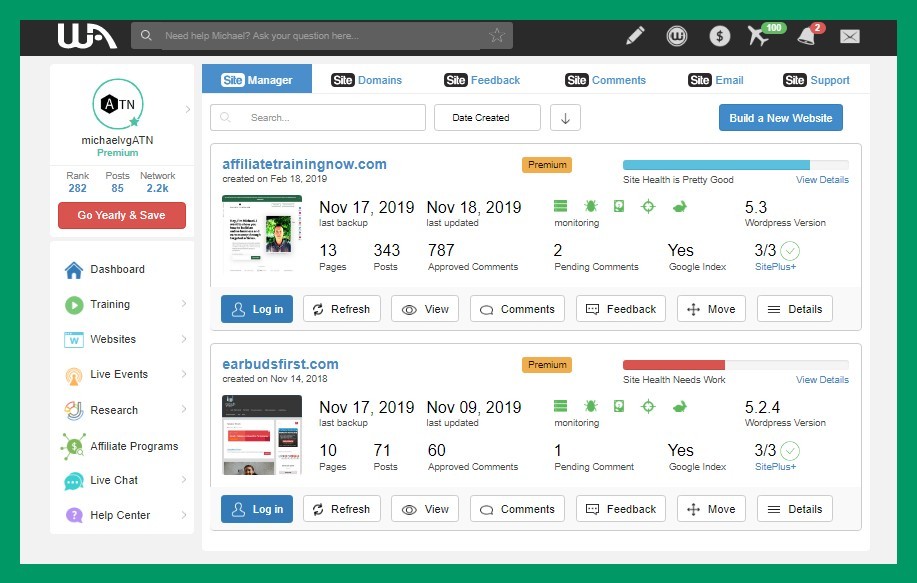Click the Websites W icon
Image resolution: width=917 pixels, height=583 pixels.
(x=74, y=340)
